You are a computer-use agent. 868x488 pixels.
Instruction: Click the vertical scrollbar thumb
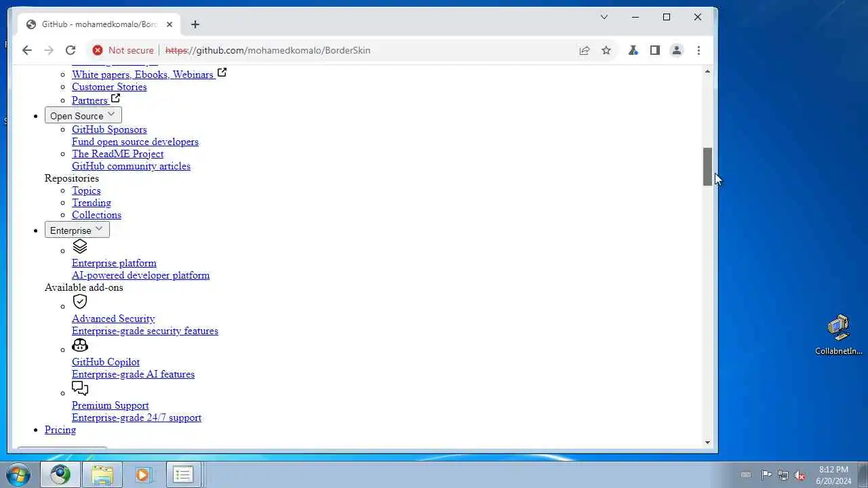[707, 166]
